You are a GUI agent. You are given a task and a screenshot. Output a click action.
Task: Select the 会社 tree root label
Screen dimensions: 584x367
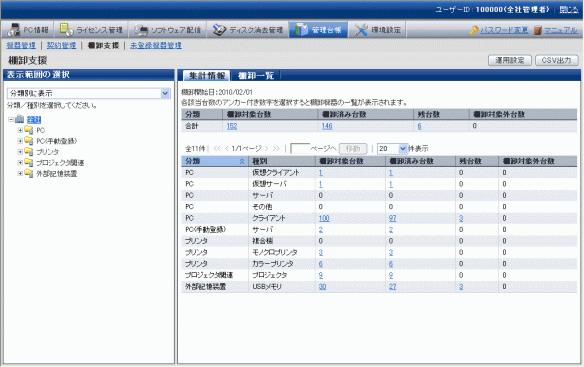(x=34, y=120)
